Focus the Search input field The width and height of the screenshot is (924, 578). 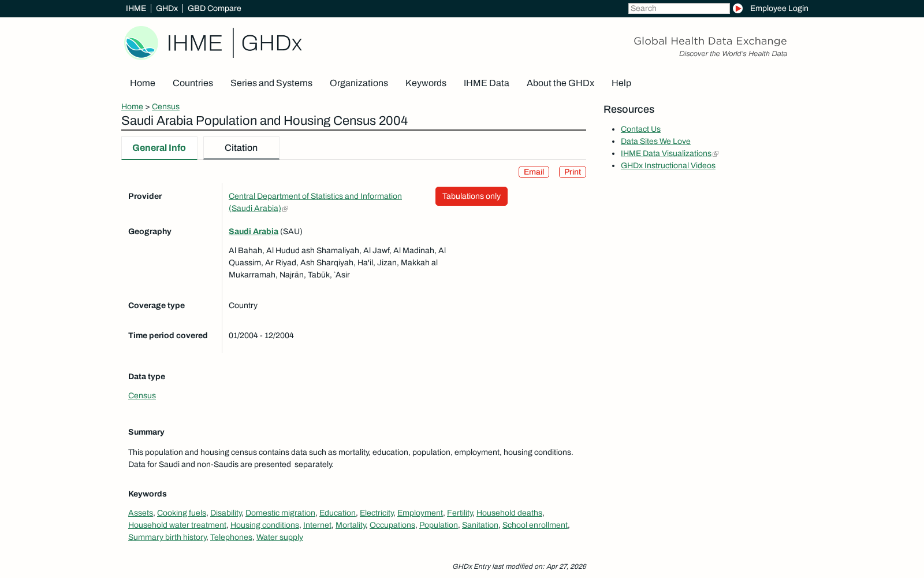tap(679, 8)
